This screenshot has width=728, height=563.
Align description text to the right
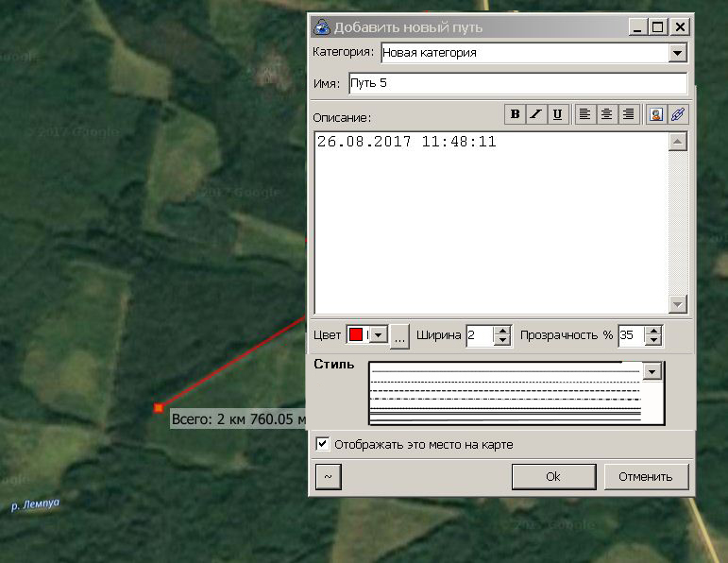tap(628, 114)
